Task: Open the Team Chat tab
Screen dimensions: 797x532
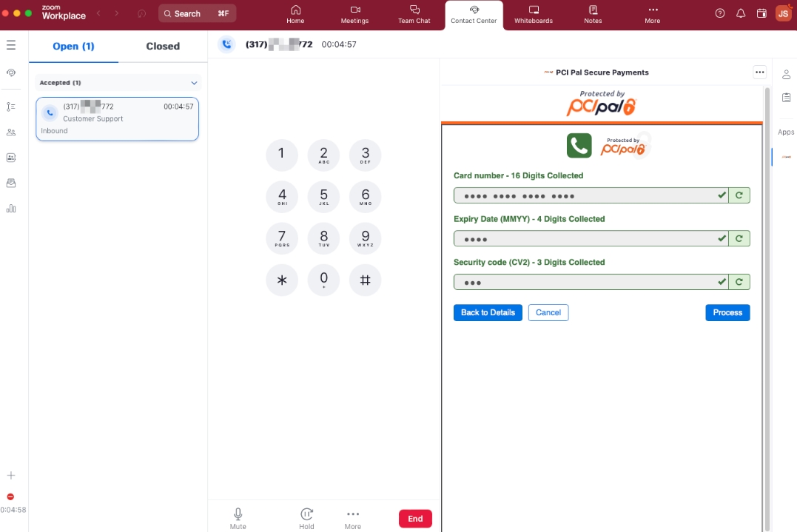Action: pyautogui.click(x=414, y=15)
